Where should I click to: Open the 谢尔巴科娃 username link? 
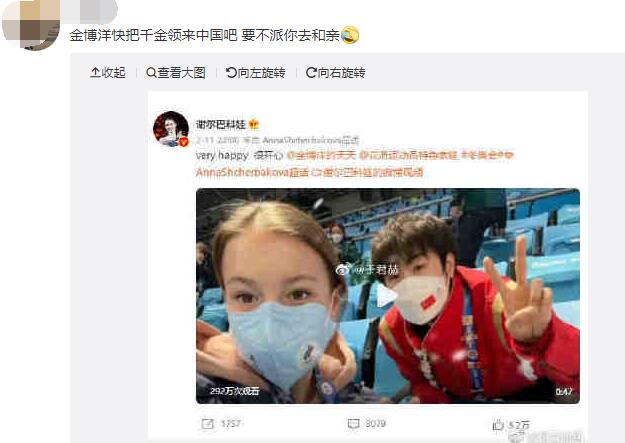220,124
